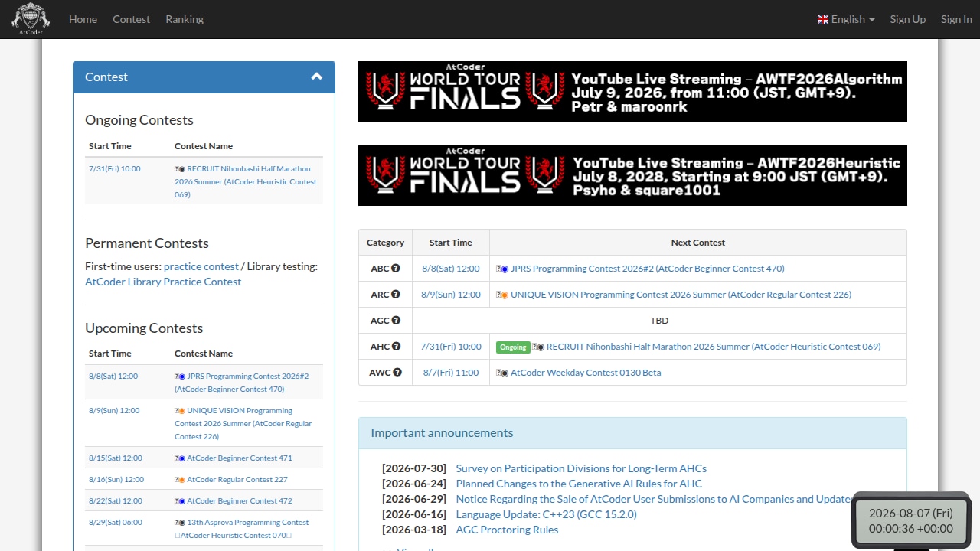The image size is (980, 551).
Task: Open RECRUIT Nihonbashi Half Marathon in the AHC table row
Action: pyautogui.click(x=714, y=347)
